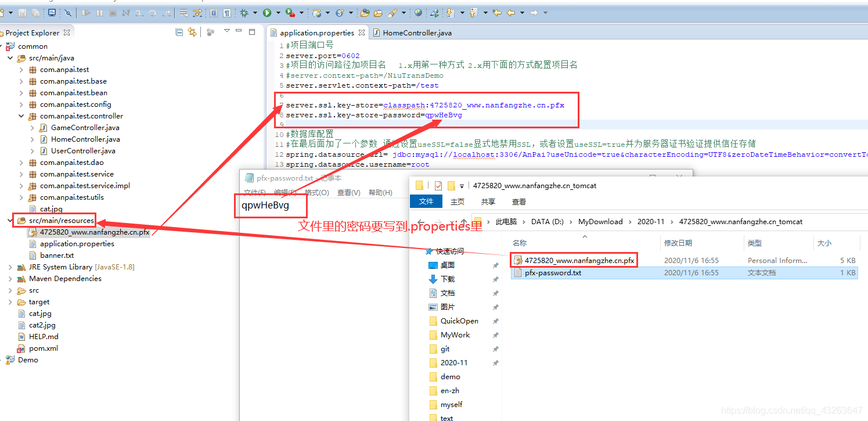The width and height of the screenshot is (868, 421).
Task: Close the Project Explorer view tab
Action: click(x=67, y=33)
